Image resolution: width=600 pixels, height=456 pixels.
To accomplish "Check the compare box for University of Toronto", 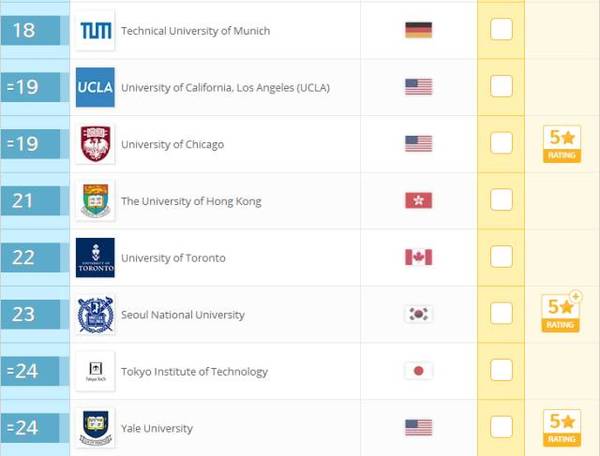I will pos(501,256).
